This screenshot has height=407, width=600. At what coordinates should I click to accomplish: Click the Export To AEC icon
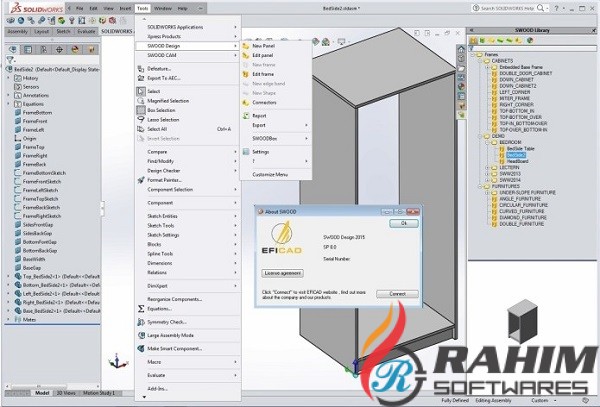(141, 78)
